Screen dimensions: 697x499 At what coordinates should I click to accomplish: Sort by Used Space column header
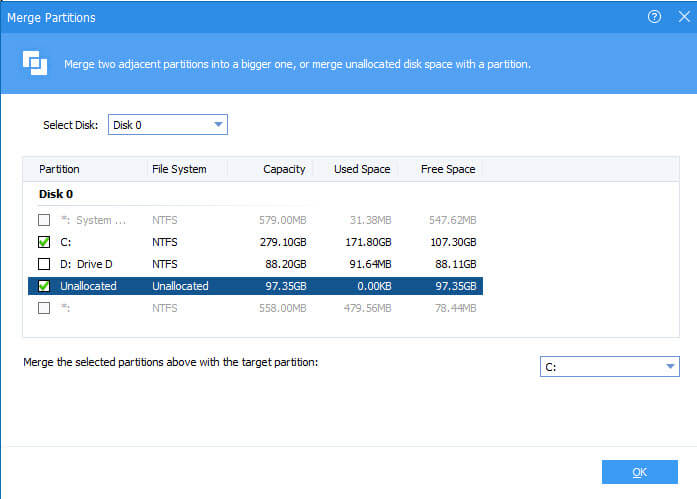[x=361, y=169]
